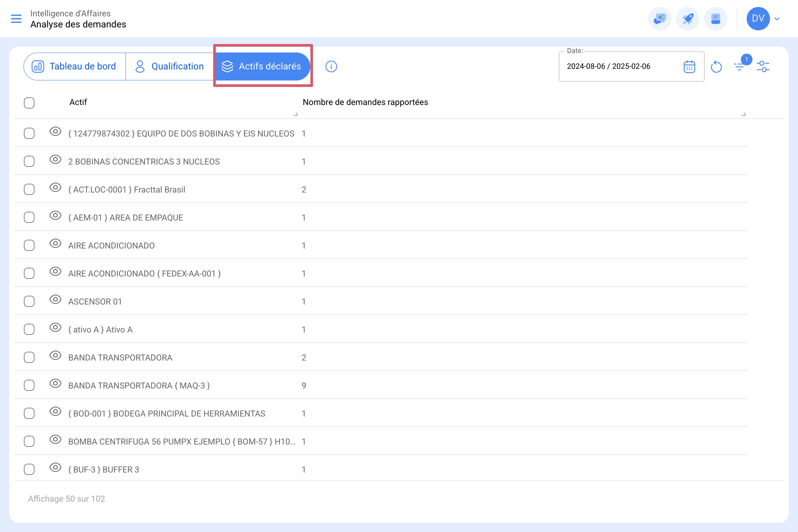The width and height of the screenshot is (798, 532).
Task: Click the rocket icon in the header
Action: tap(688, 19)
